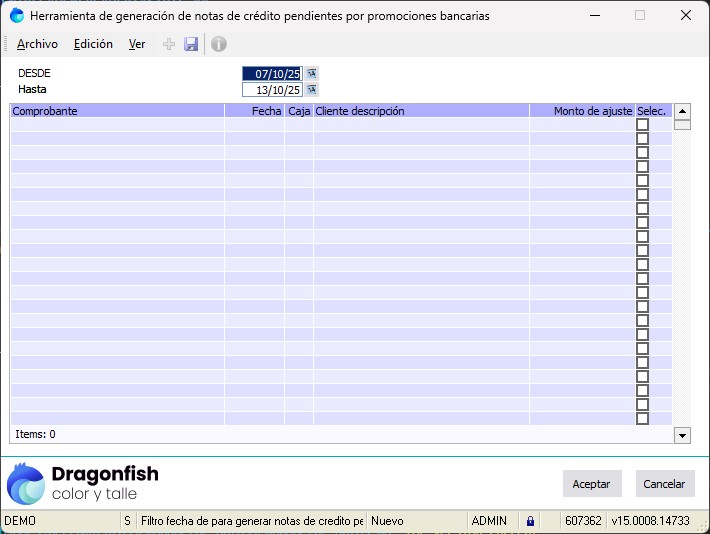Click the Save floppy disk icon

pyautogui.click(x=191, y=44)
